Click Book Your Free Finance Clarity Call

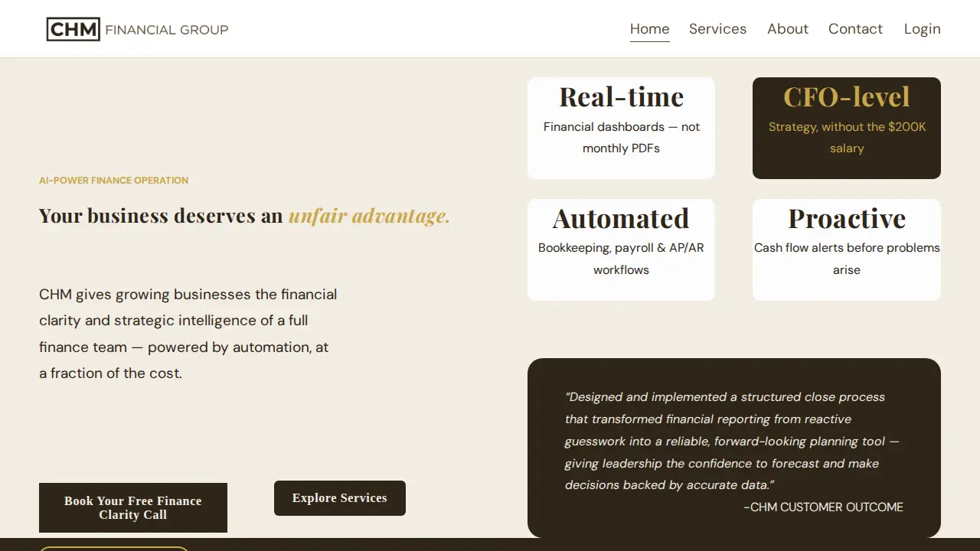tap(133, 507)
